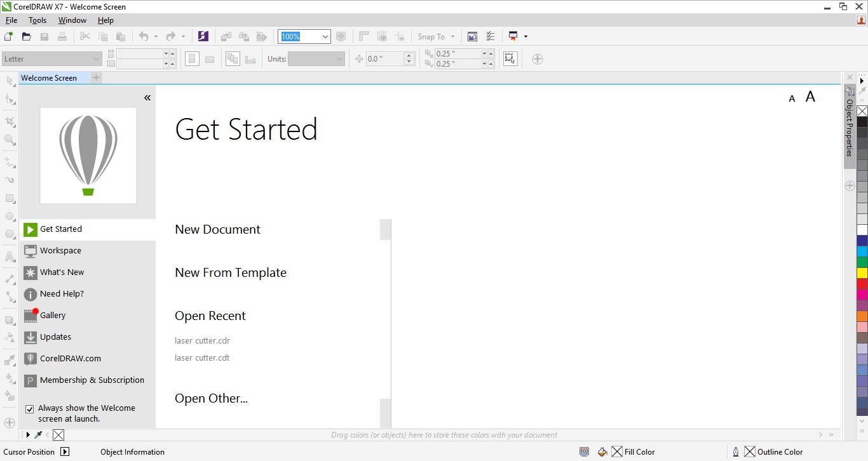
Task: Select the Ellipse tool in the toolbox
Action: [10, 216]
